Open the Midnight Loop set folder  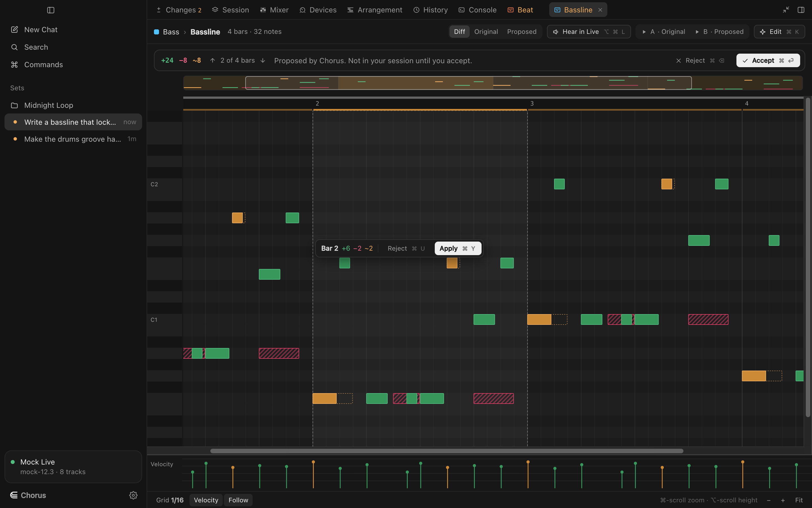pyautogui.click(x=73, y=105)
